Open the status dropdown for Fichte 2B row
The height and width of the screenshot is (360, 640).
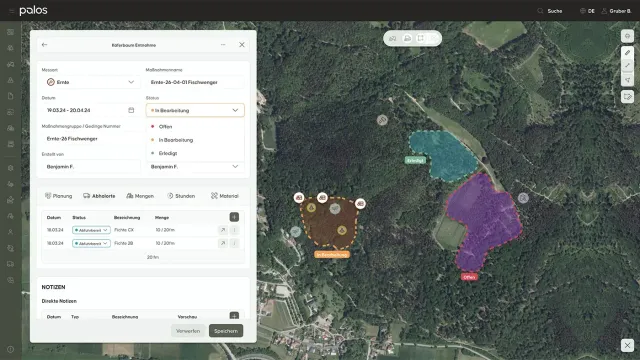(91, 243)
